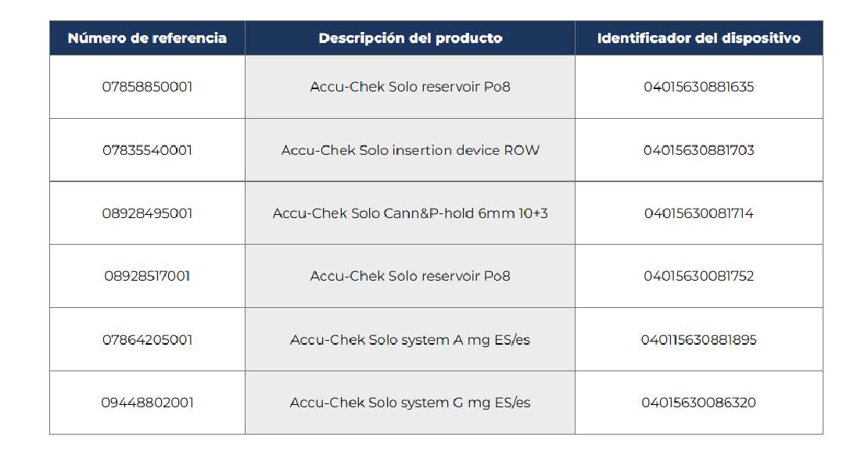Select reference number 08928495001
This screenshot has height=469, width=868.
tap(147, 213)
